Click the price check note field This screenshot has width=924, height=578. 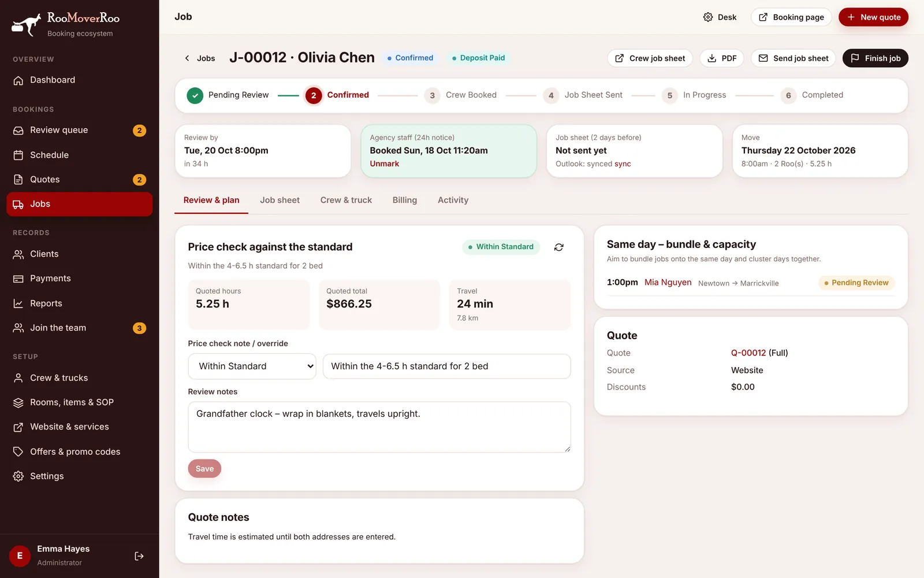tap(447, 366)
